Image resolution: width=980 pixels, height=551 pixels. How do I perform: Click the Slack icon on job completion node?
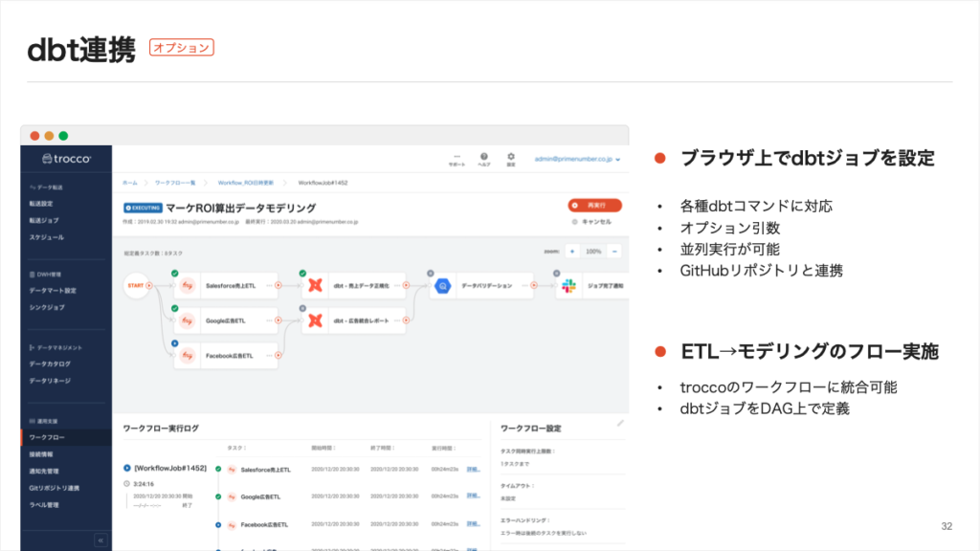pos(568,285)
